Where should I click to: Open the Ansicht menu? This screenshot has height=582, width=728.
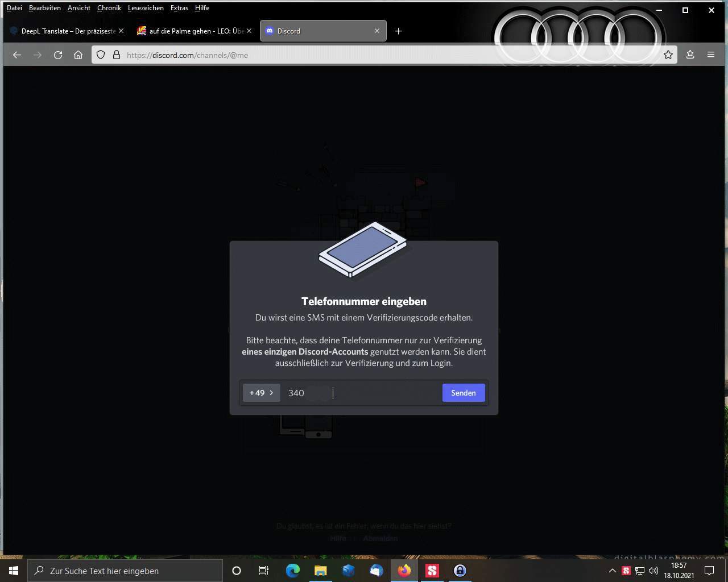tap(78, 8)
